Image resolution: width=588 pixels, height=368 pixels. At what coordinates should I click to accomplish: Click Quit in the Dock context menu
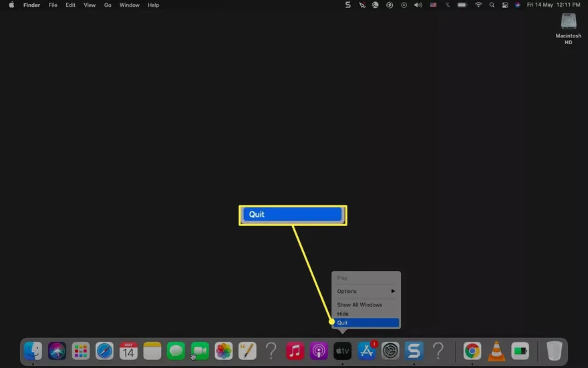tap(365, 323)
